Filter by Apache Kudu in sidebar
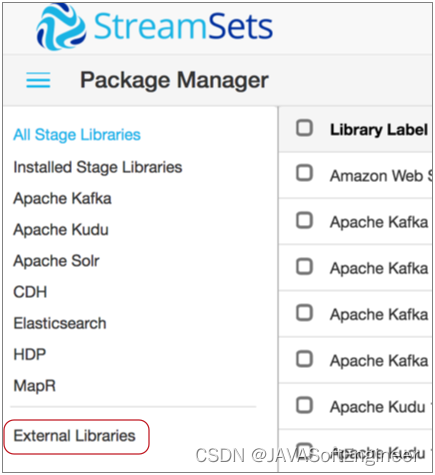Screen dimensions: 435x475 [61, 230]
